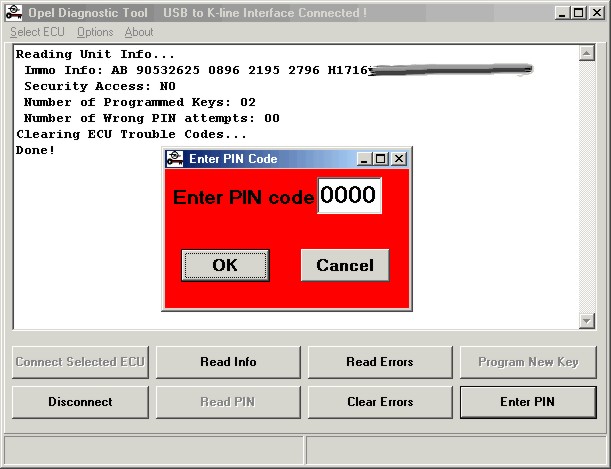
Task: Minimize the Opel Diagnostic Tool window
Action: [x=562, y=13]
